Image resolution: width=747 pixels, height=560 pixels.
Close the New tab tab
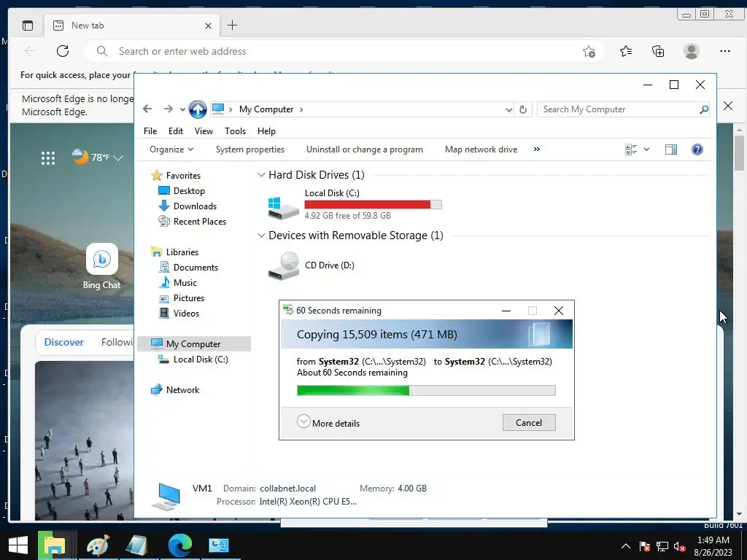pyautogui.click(x=208, y=26)
